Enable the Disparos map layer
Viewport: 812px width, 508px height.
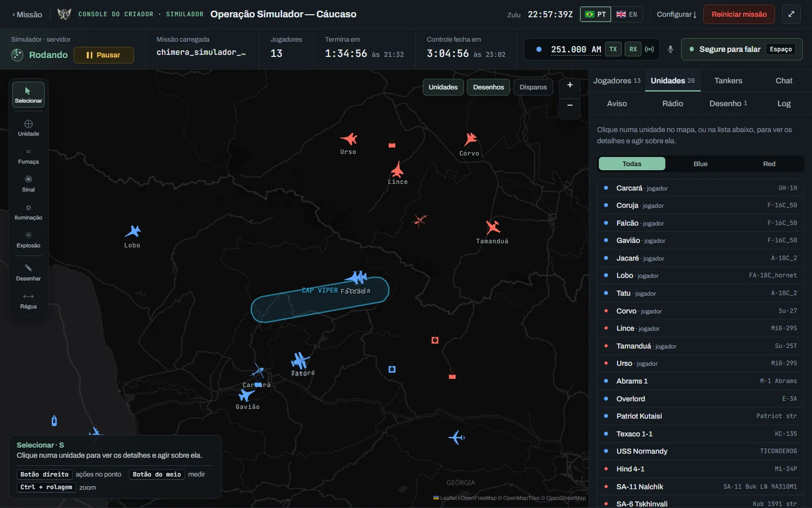(533, 87)
